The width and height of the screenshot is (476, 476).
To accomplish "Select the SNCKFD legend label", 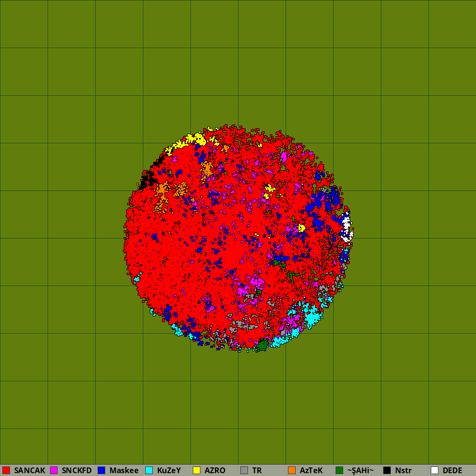I will click(x=77, y=470).
